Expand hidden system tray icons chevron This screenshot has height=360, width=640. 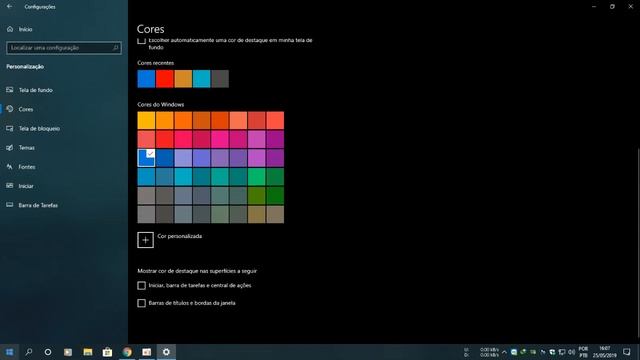pyautogui.click(x=504, y=352)
